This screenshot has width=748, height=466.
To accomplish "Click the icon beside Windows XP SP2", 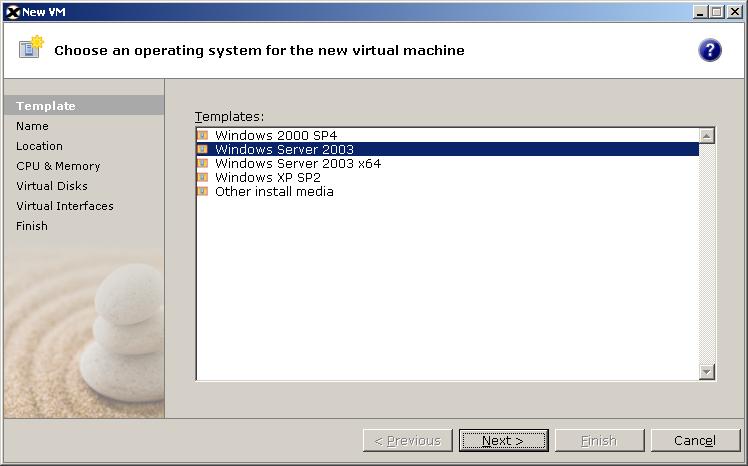I will point(203,177).
